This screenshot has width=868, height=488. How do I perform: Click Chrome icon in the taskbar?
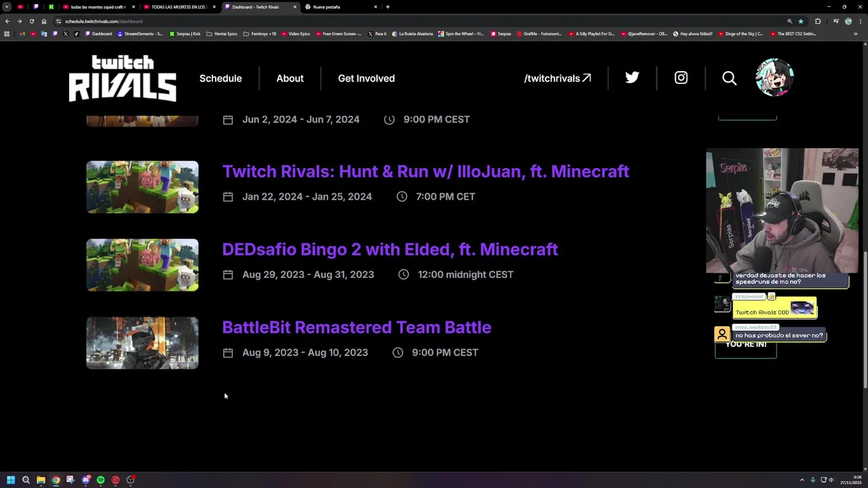pyautogui.click(x=56, y=480)
